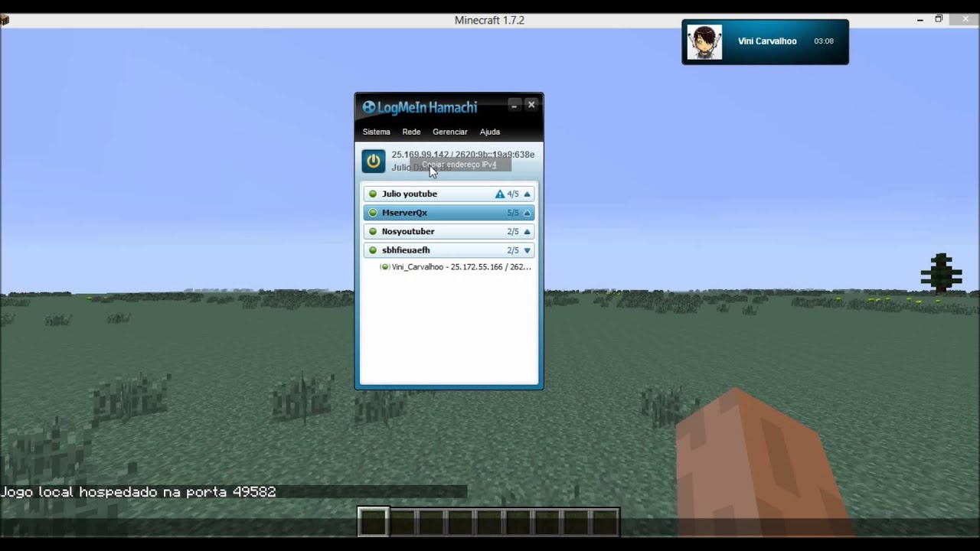
Task: Click the Minecraft window icon
Action: (4, 20)
